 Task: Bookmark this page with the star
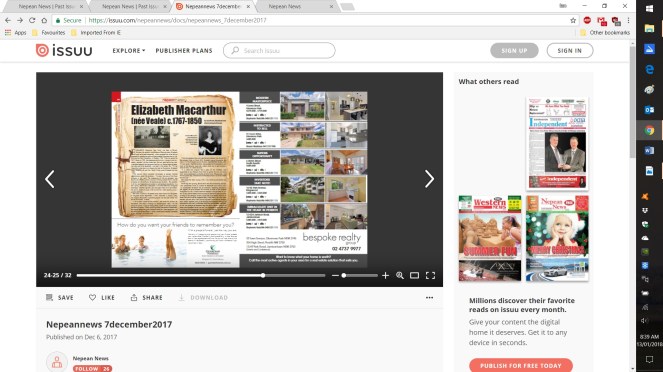573,20
